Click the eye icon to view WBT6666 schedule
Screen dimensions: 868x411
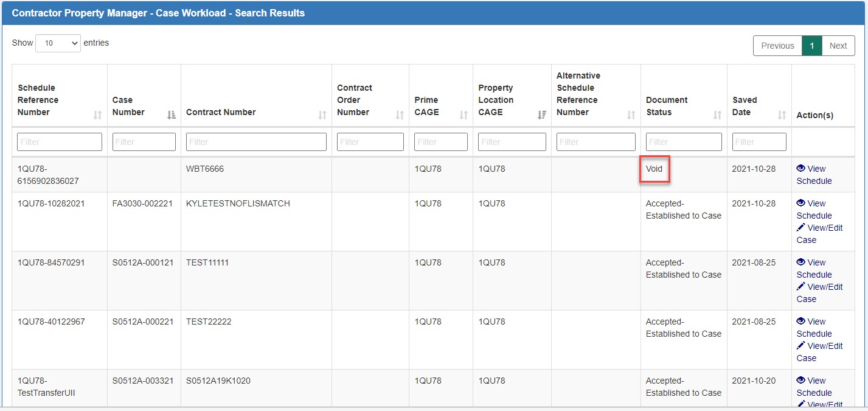[x=802, y=169]
